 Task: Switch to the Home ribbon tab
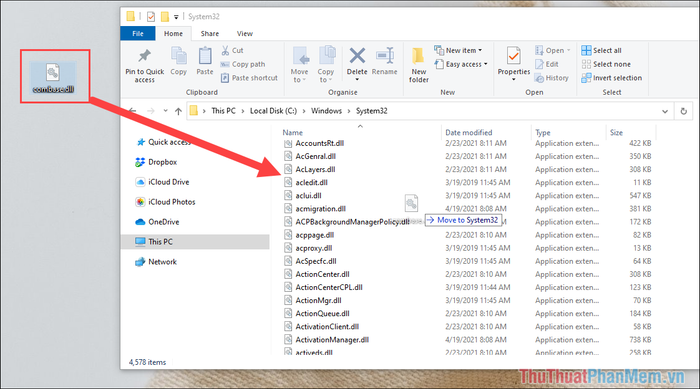[173, 33]
